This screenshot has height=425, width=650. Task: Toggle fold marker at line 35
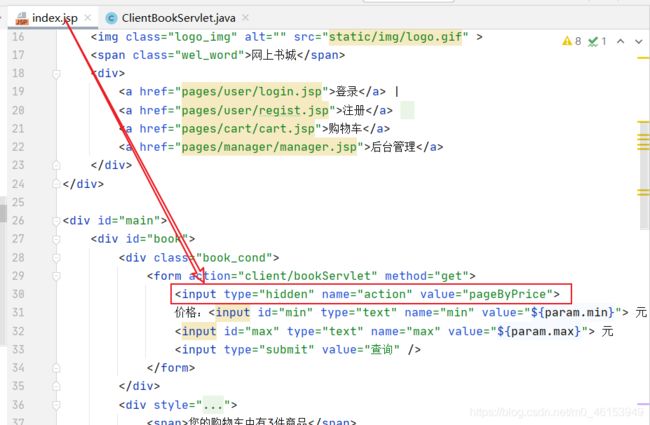coord(56,386)
